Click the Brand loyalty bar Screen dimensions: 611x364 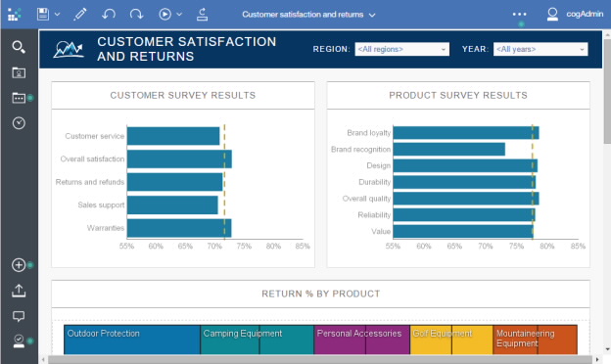point(466,133)
